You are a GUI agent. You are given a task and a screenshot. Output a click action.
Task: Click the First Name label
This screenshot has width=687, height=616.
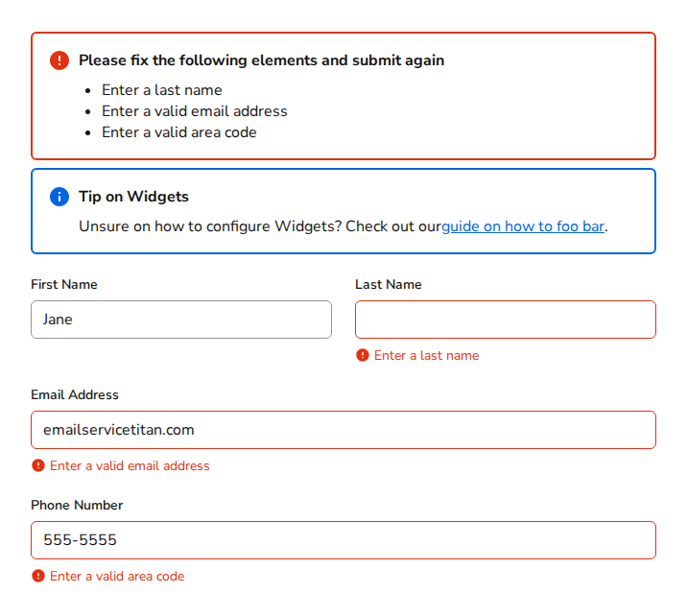point(64,284)
